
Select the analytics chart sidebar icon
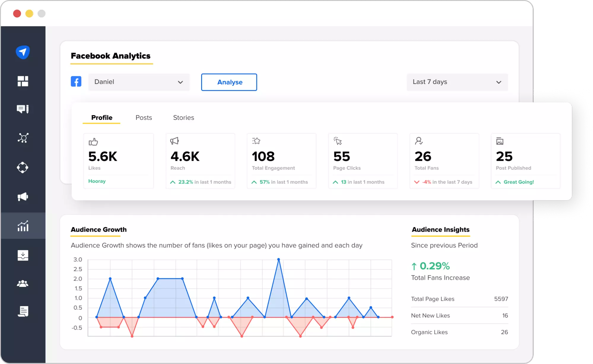tap(23, 226)
